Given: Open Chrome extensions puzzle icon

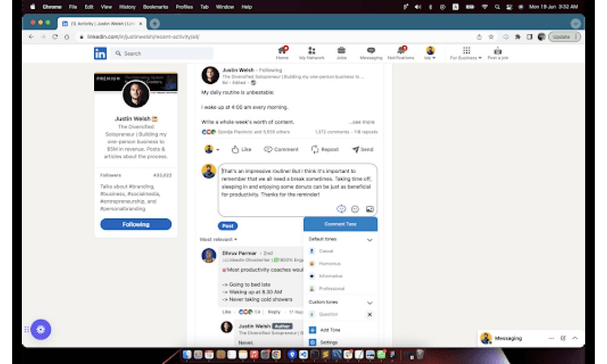Looking at the screenshot, I should tap(518, 37).
